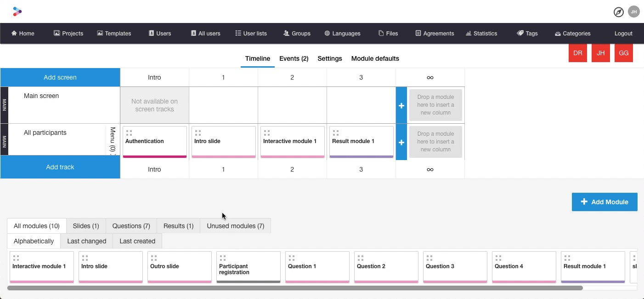Show the Unused modules (7) tab
The height and width of the screenshot is (299, 644).
coord(235,226)
